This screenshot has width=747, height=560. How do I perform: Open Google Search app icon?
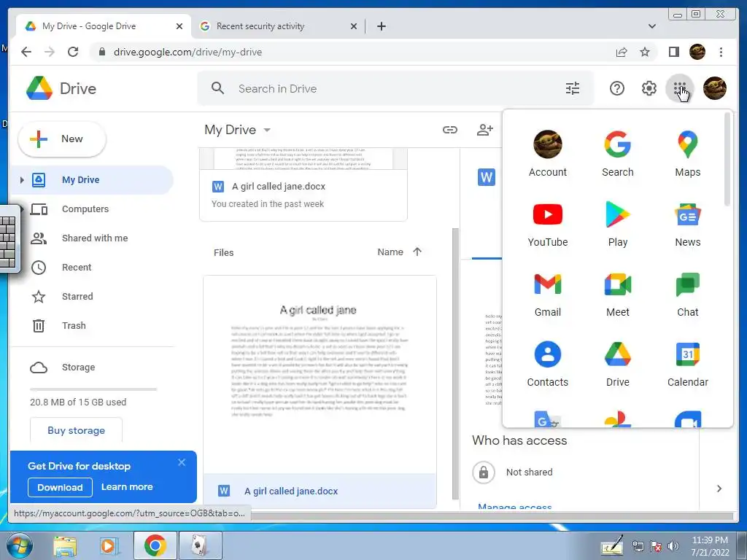tap(617, 154)
